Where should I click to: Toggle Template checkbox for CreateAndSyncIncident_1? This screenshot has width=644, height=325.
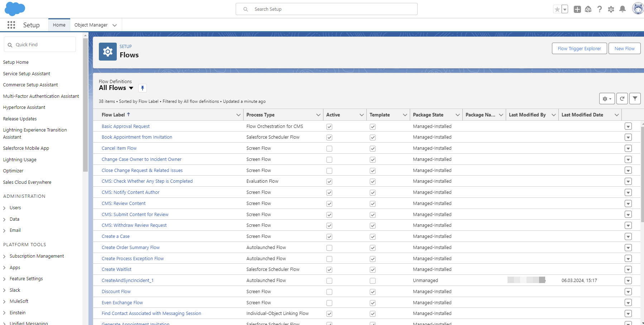[x=373, y=281]
